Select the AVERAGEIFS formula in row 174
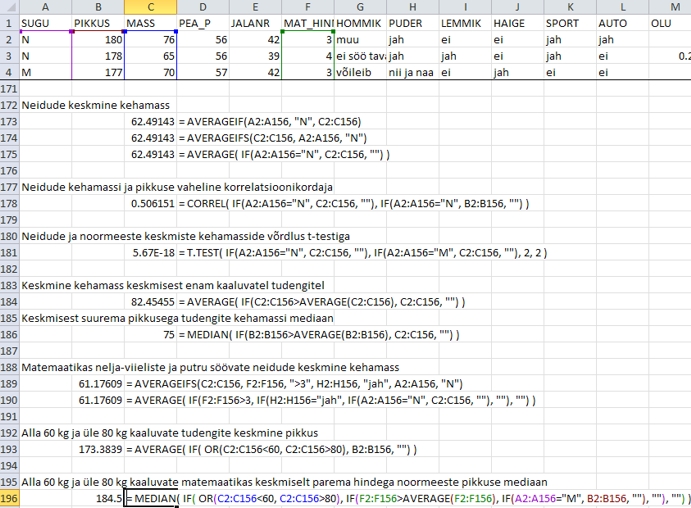Viewport: 691px width, 508px height. [x=273, y=138]
